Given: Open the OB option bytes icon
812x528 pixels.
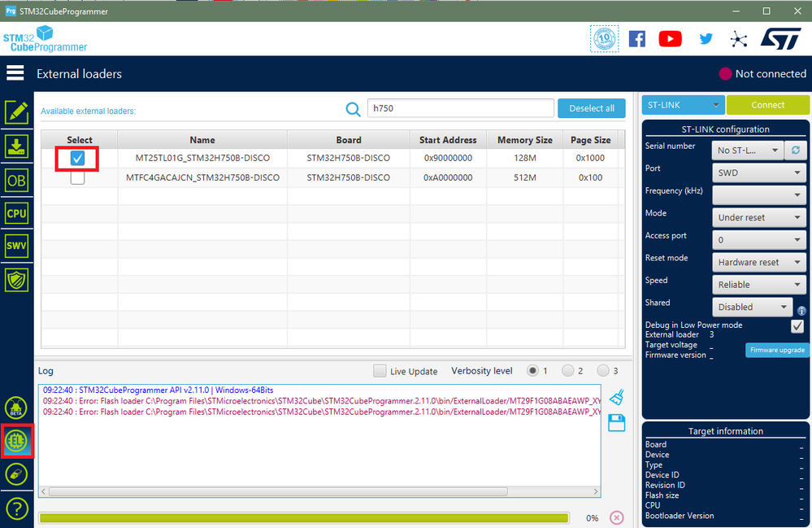Looking at the screenshot, I should click(x=16, y=181).
